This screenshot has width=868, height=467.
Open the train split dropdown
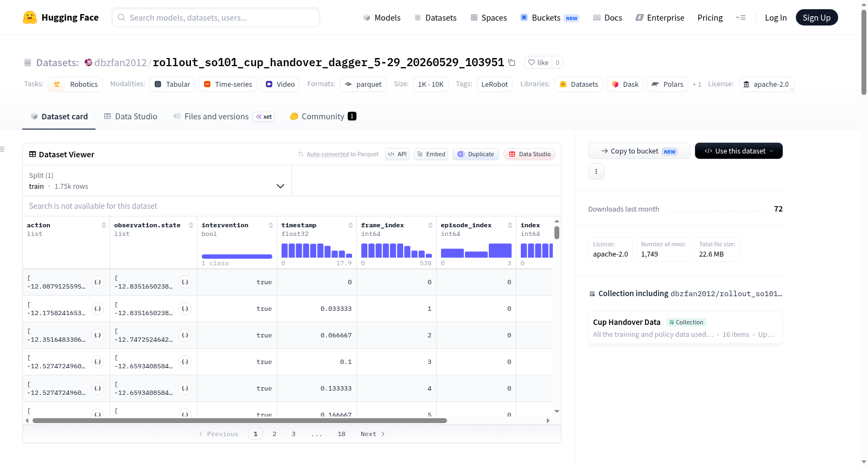point(157,181)
